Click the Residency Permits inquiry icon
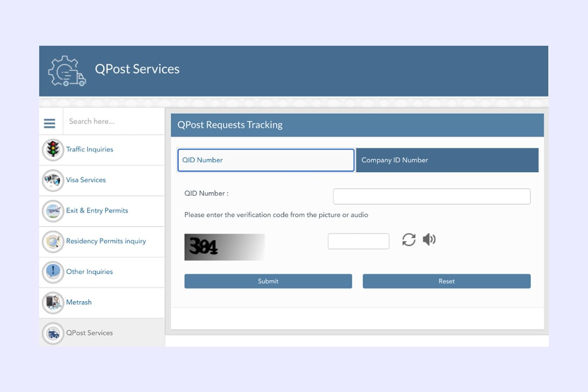The height and width of the screenshot is (392, 588). coord(53,241)
